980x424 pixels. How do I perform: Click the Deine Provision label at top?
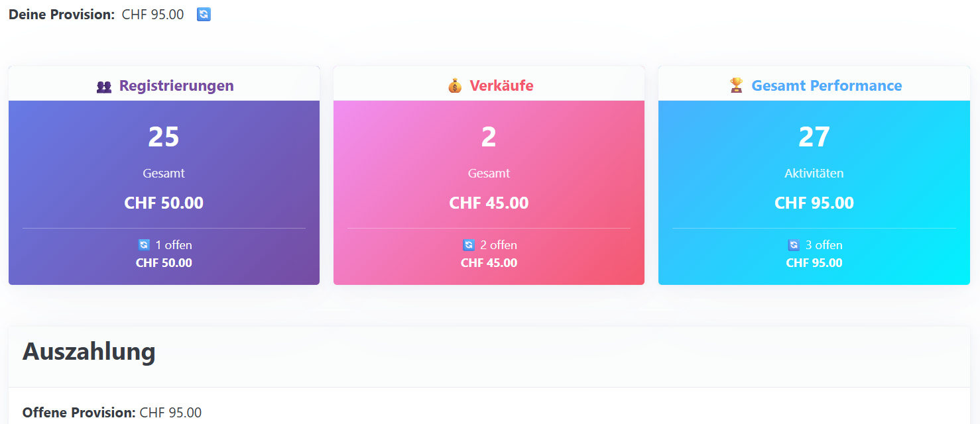pyautogui.click(x=62, y=15)
